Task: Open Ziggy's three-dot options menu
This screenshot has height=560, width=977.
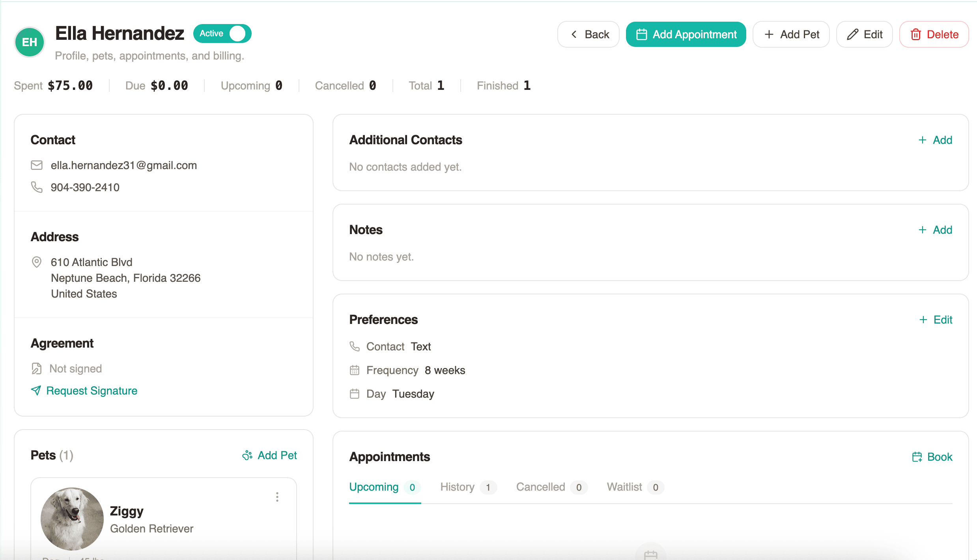Action: (277, 497)
